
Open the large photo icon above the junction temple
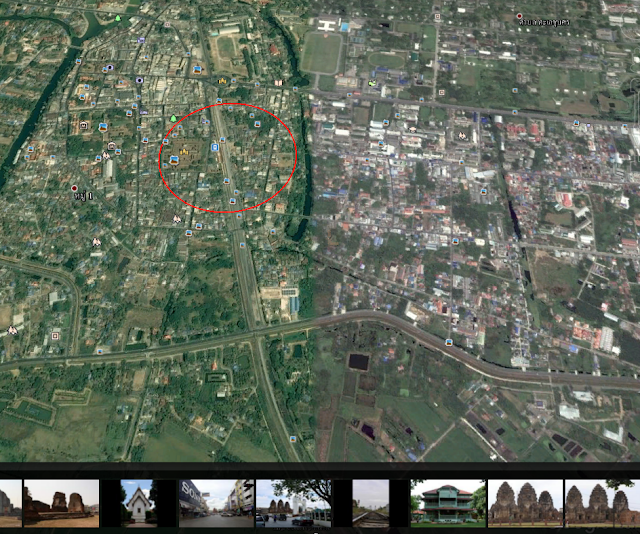point(198,70)
